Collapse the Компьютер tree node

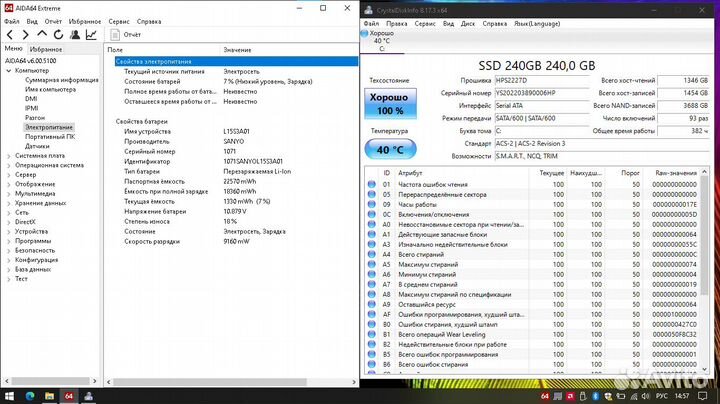(x=9, y=71)
